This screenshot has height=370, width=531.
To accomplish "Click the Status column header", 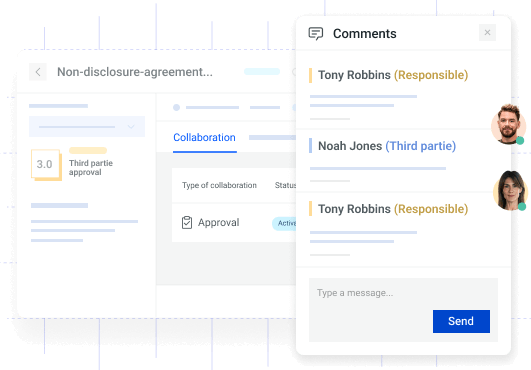I will [285, 185].
